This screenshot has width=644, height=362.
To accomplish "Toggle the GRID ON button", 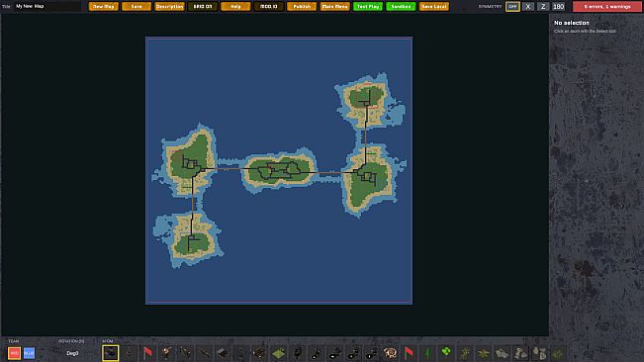I will point(203,7).
